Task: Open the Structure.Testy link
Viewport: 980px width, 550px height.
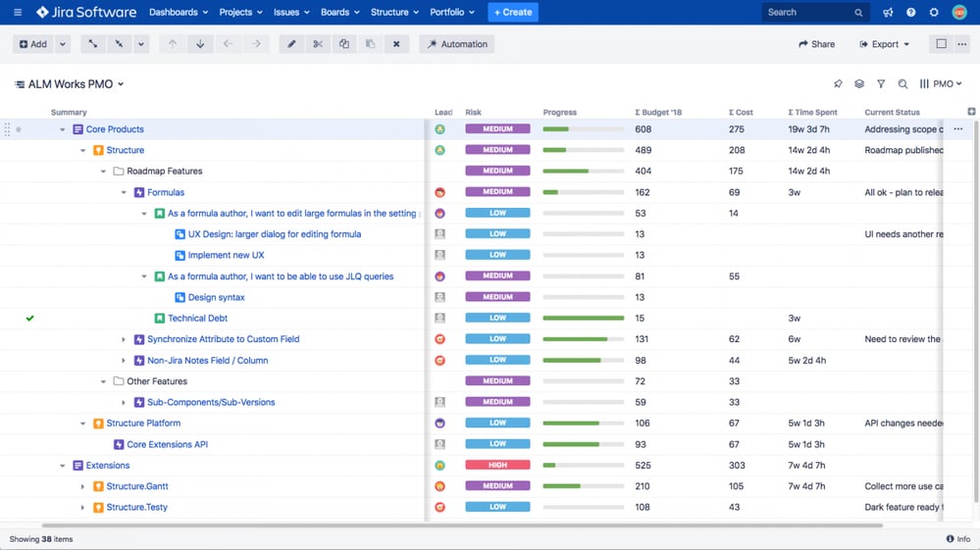Action: [x=137, y=507]
